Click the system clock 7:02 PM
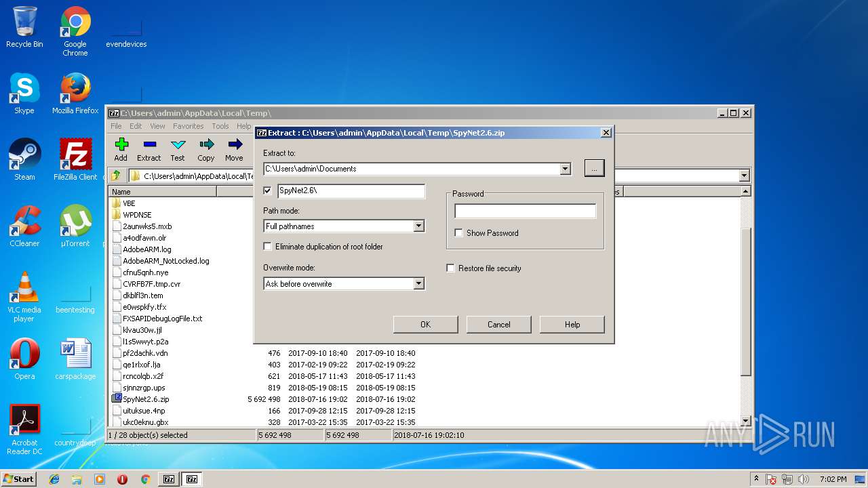The image size is (868, 488). (833, 479)
